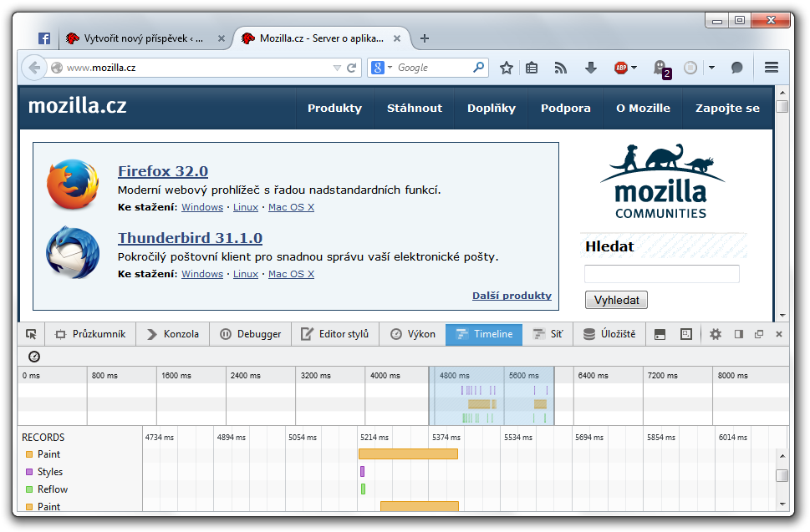The height and width of the screenshot is (532, 810).
Task: Open the Editor stylů tab
Action: pyautogui.click(x=335, y=334)
